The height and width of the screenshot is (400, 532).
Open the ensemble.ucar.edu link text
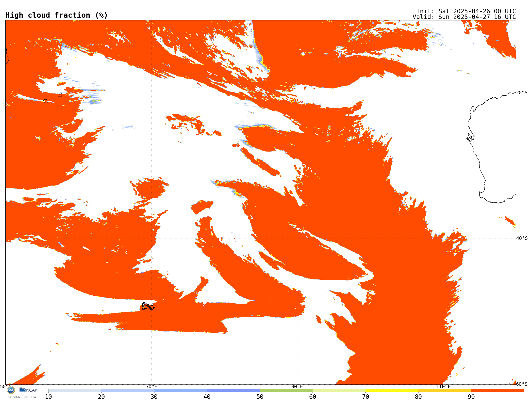22,397
